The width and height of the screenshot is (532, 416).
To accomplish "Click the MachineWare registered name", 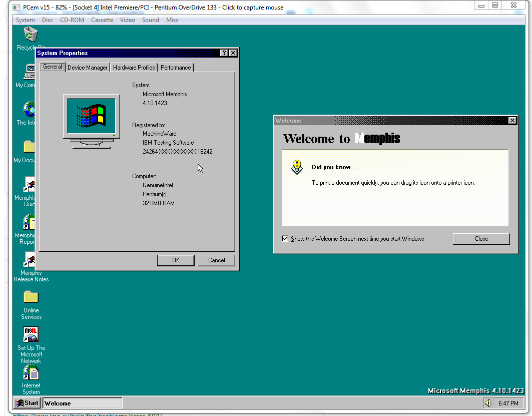I will pos(160,134).
